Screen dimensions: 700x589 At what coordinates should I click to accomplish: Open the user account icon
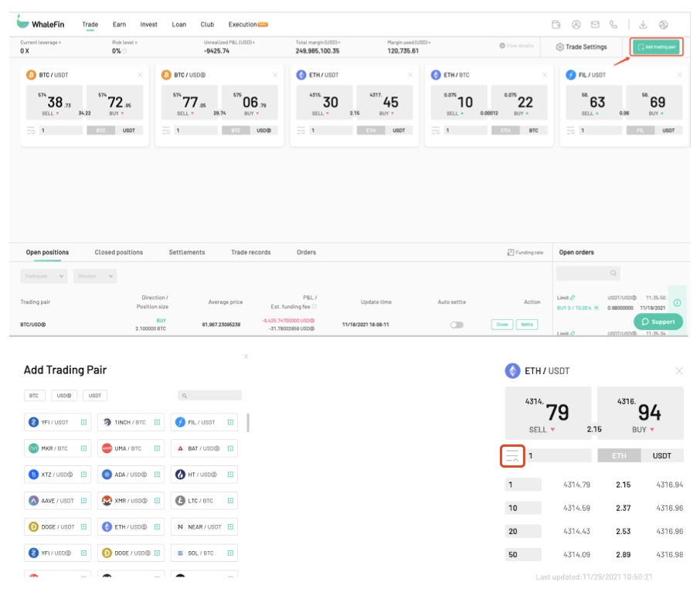pyautogui.click(x=576, y=25)
